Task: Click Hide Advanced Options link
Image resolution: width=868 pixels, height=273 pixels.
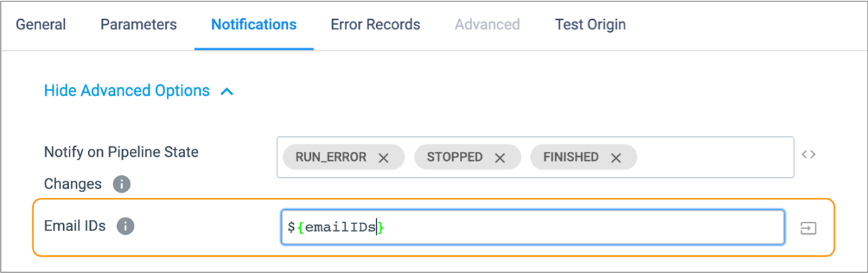Action: pos(127,91)
